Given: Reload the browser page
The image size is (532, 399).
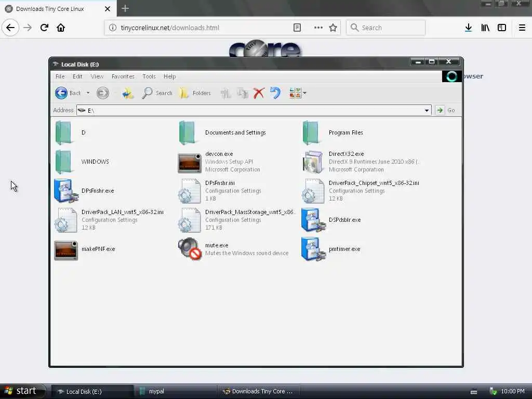Looking at the screenshot, I should (x=44, y=28).
